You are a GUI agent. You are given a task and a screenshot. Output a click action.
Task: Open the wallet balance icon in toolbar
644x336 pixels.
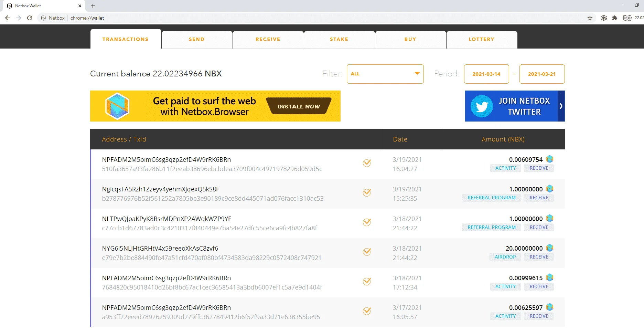coord(627,18)
